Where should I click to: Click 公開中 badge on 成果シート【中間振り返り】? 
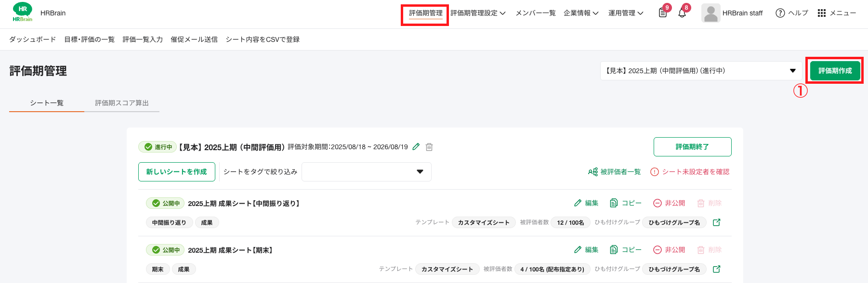pyautogui.click(x=165, y=203)
